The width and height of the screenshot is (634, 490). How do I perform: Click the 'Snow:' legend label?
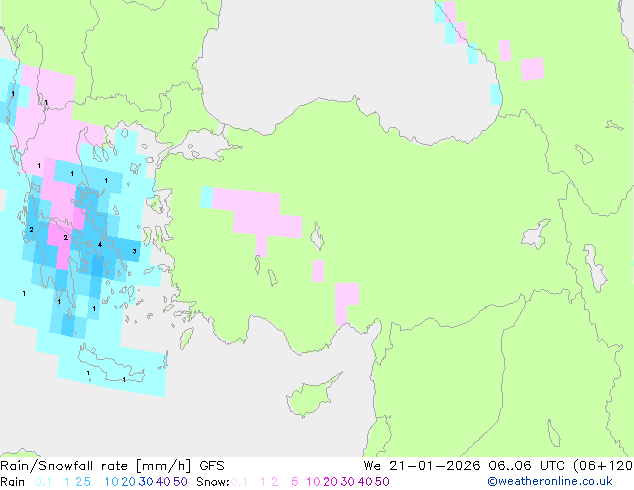[213, 482]
